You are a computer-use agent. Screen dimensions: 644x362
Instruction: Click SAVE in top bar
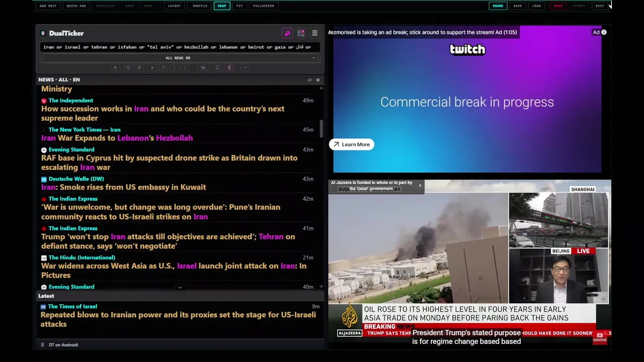518,6
